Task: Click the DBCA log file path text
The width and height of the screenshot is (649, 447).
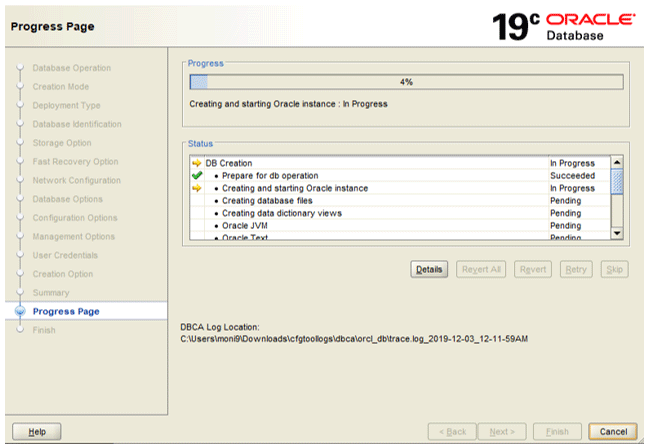Action: click(x=354, y=339)
